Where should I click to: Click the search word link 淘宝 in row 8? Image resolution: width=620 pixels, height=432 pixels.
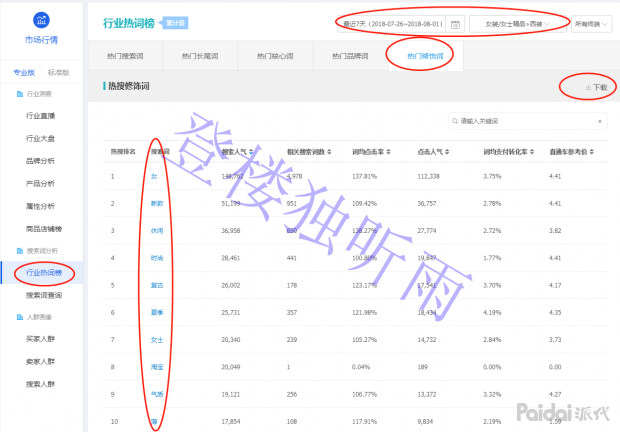coord(157,367)
